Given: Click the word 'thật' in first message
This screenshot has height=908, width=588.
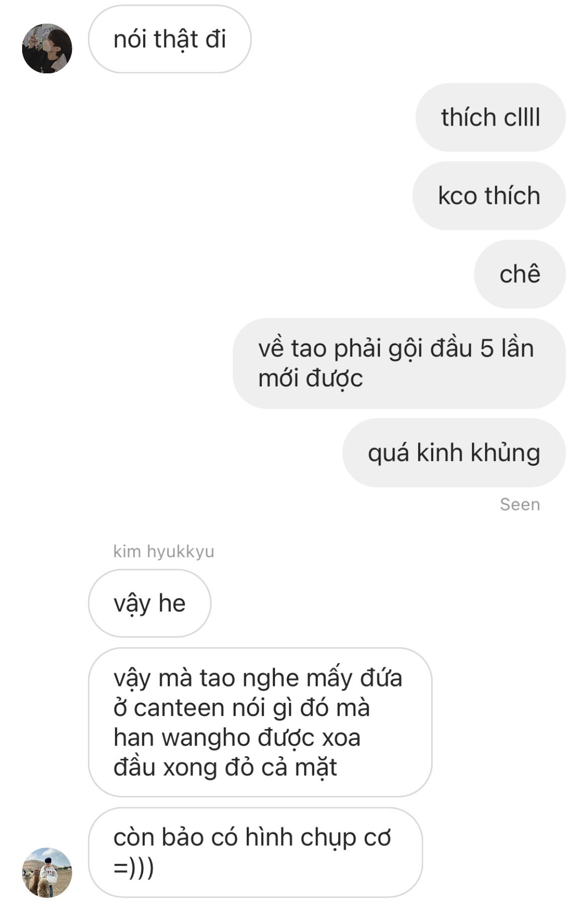Looking at the screenshot, I should [x=176, y=39].
